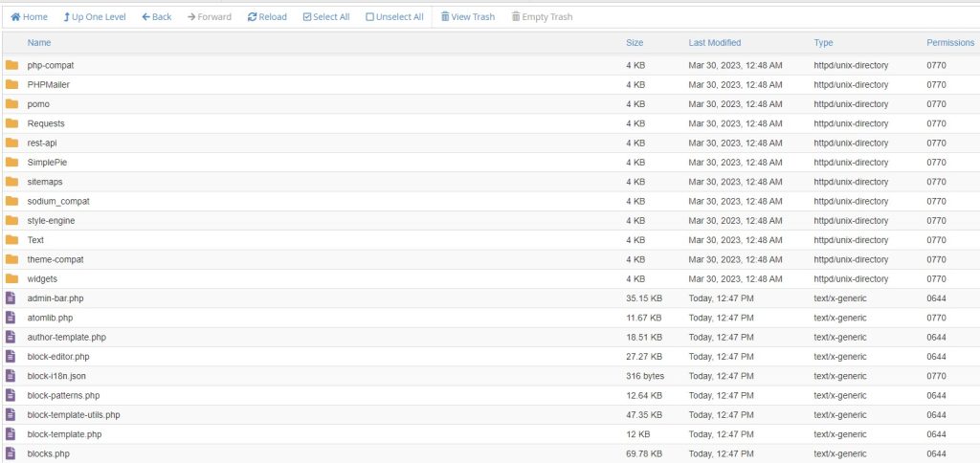Click Up One Level button
This screenshot has height=463, width=980.
(x=95, y=17)
